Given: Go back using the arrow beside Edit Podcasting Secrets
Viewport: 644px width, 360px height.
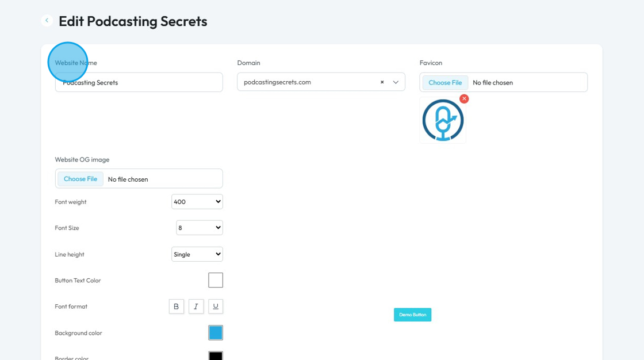Looking at the screenshot, I should pos(47,20).
